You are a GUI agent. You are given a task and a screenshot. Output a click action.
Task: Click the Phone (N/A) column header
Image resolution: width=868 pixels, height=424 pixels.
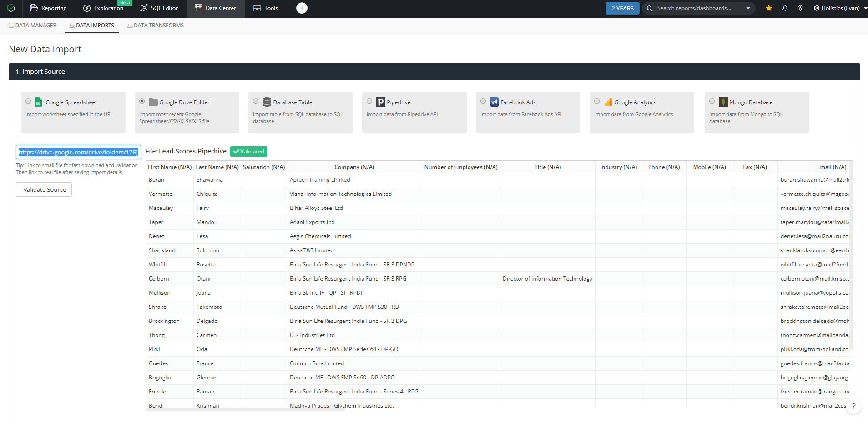[x=664, y=167]
